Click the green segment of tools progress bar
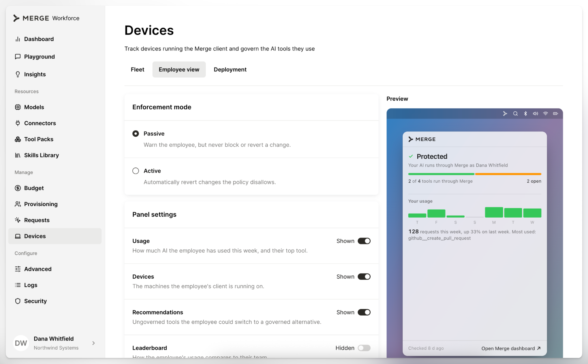The height and width of the screenshot is (364, 588). tap(441, 174)
